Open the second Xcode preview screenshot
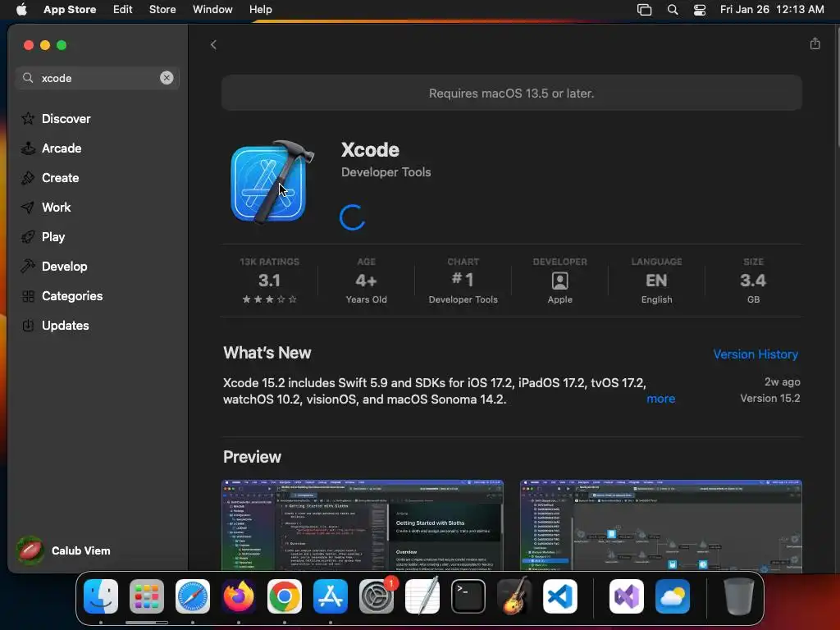 [x=660, y=525]
